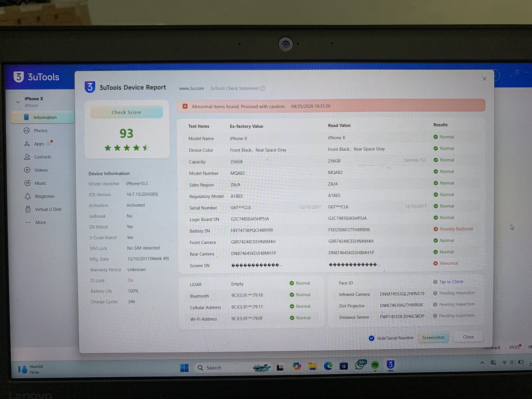Click the Videos play icon in sidebar
This screenshot has height=399, width=532.
27,170
